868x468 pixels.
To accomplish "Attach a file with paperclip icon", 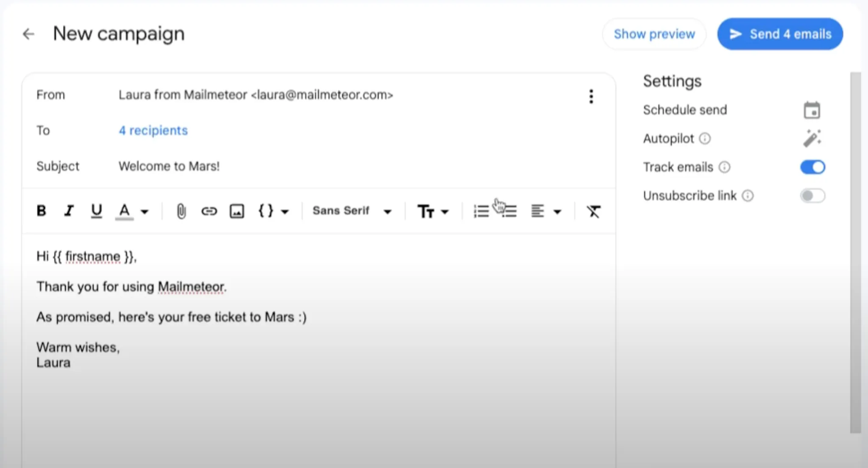I will (x=181, y=211).
